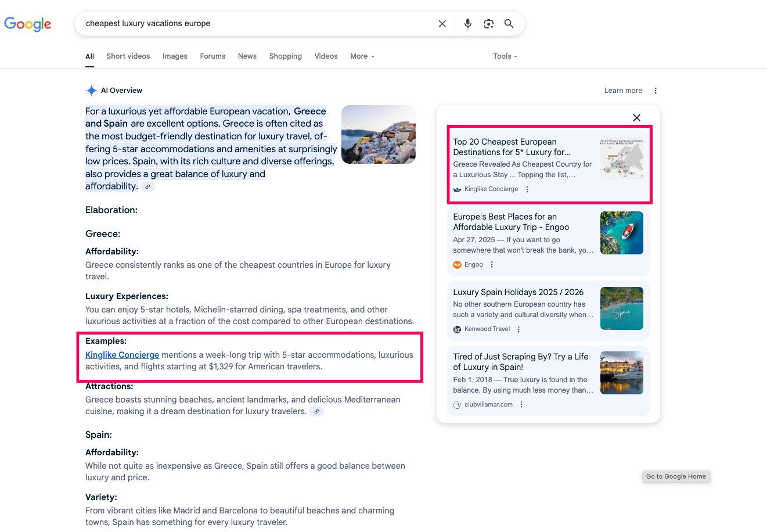Screen dimensions: 767x532
Task: Click into the search input field
Action: click(x=255, y=24)
